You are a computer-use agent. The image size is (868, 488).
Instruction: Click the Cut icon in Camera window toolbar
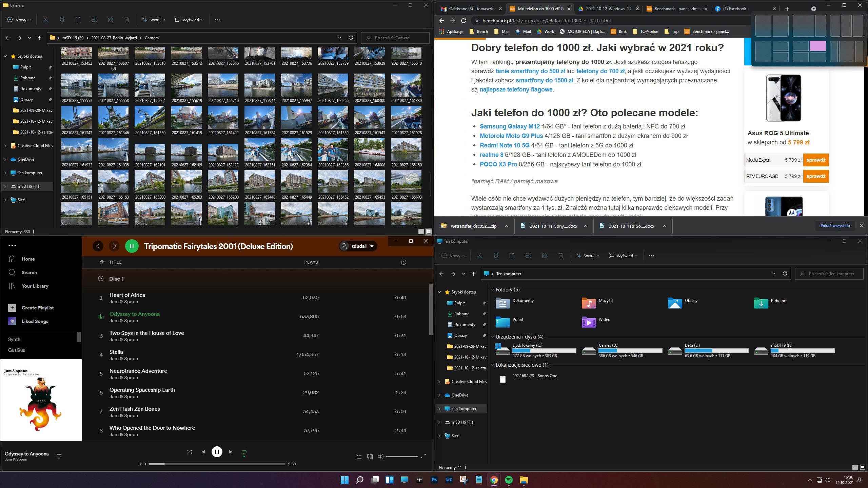(45, 20)
